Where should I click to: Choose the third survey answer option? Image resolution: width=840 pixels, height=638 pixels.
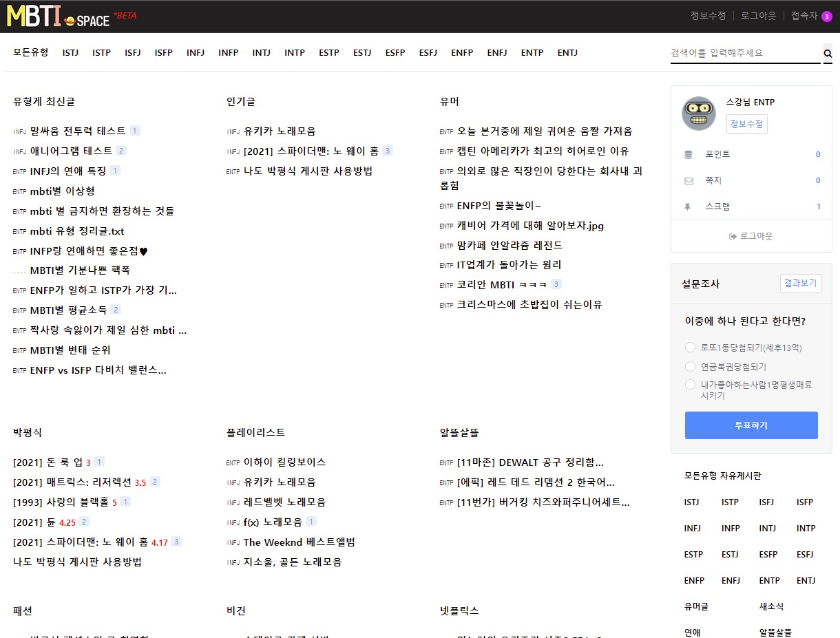pos(690,384)
